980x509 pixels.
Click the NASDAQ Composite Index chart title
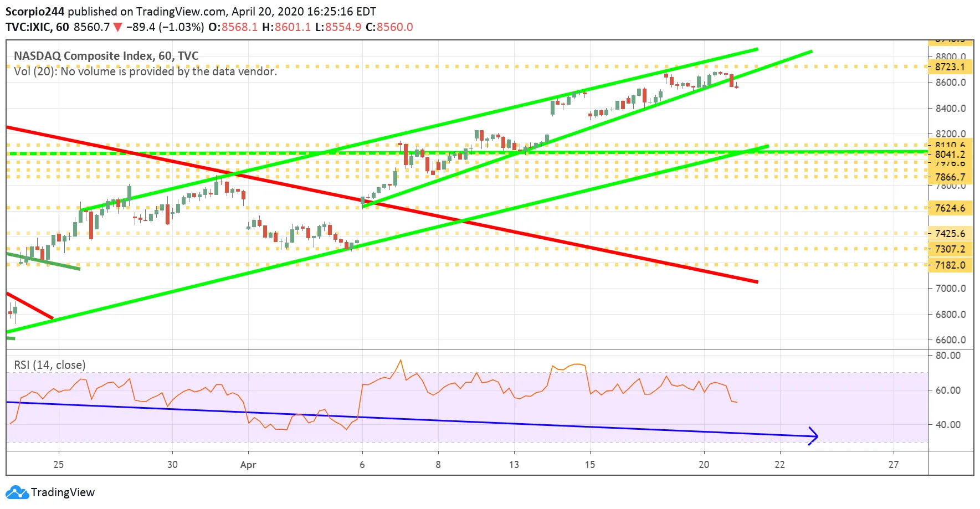106,55
